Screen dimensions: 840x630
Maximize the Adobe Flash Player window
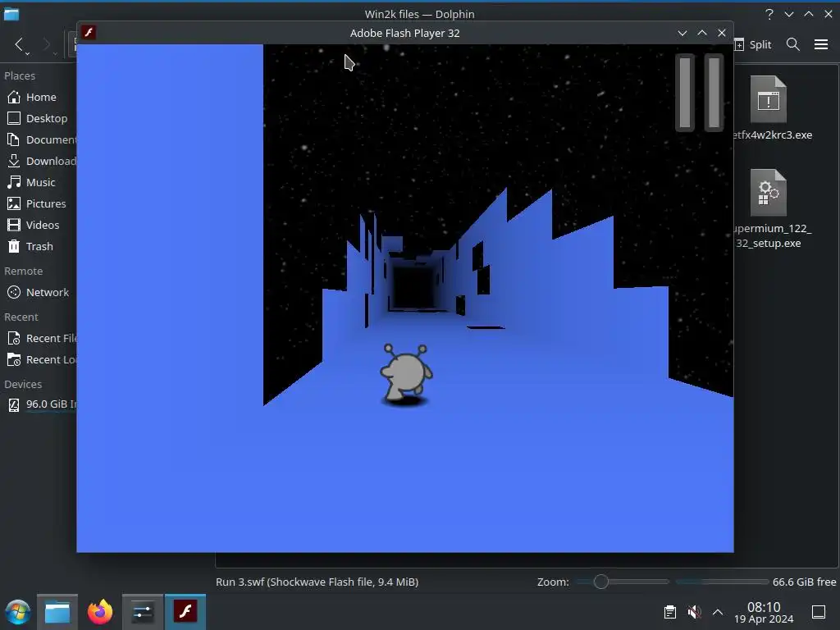pyautogui.click(x=702, y=33)
